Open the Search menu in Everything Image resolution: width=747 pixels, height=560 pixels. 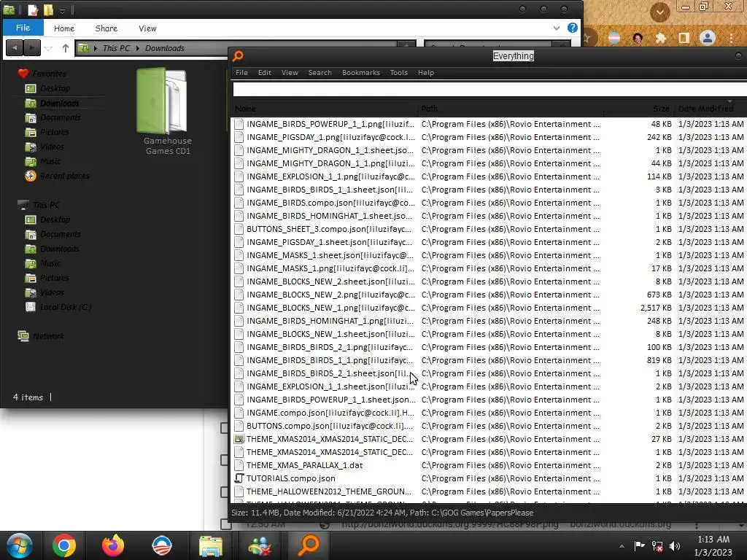tap(320, 73)
